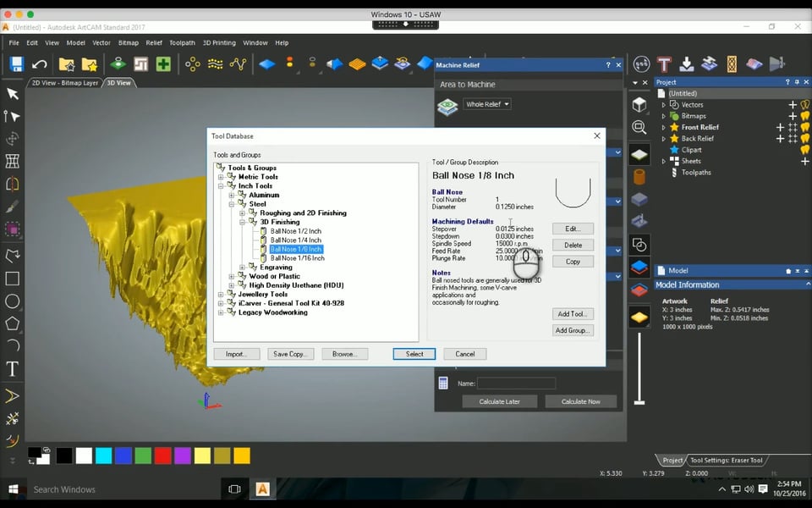Expand Roughing and 2D Finishing group
This screenshot has height=508, width=812.
click(243, 213)
